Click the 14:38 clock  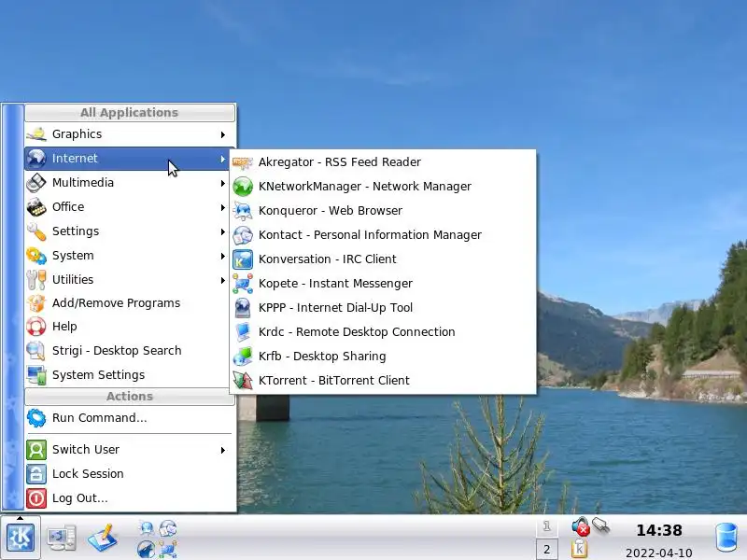pyautogui.click(x=659, y=530)
